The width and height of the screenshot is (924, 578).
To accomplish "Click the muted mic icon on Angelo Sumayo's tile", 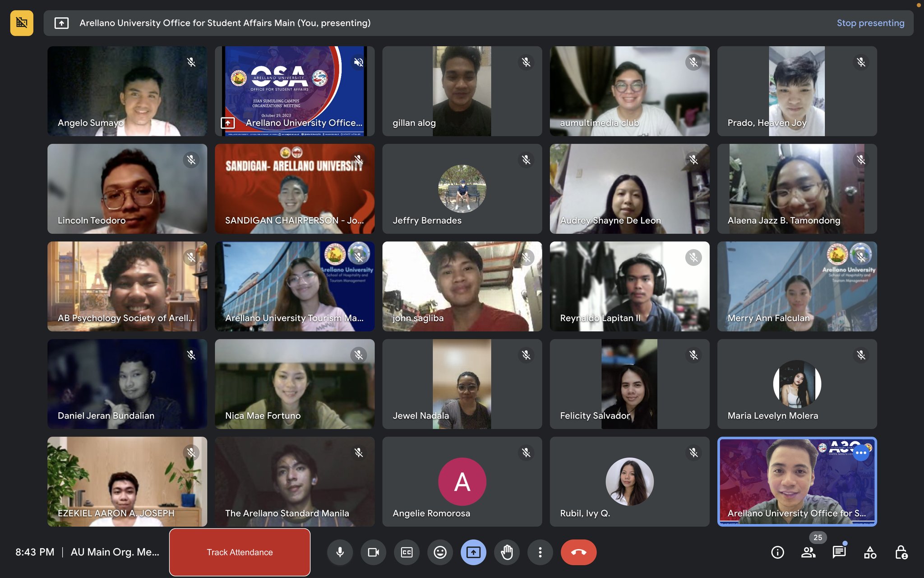I will coord(191,62).
